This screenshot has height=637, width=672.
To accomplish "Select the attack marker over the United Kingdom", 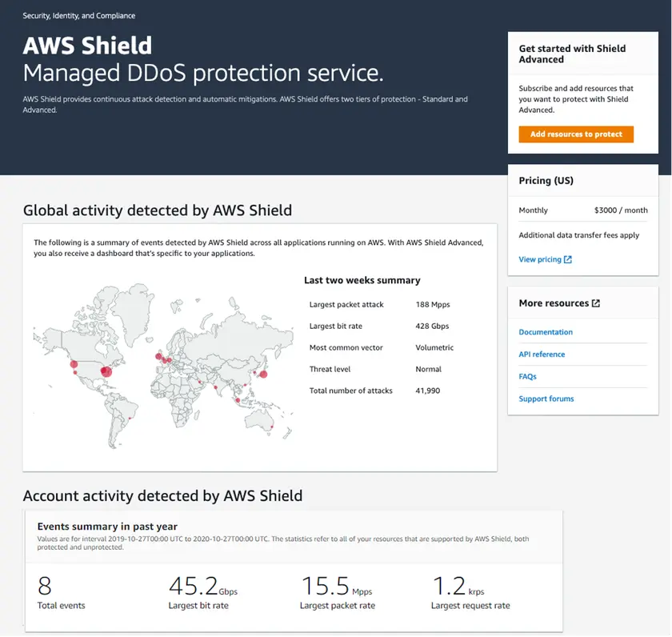I will click(158, 357).
